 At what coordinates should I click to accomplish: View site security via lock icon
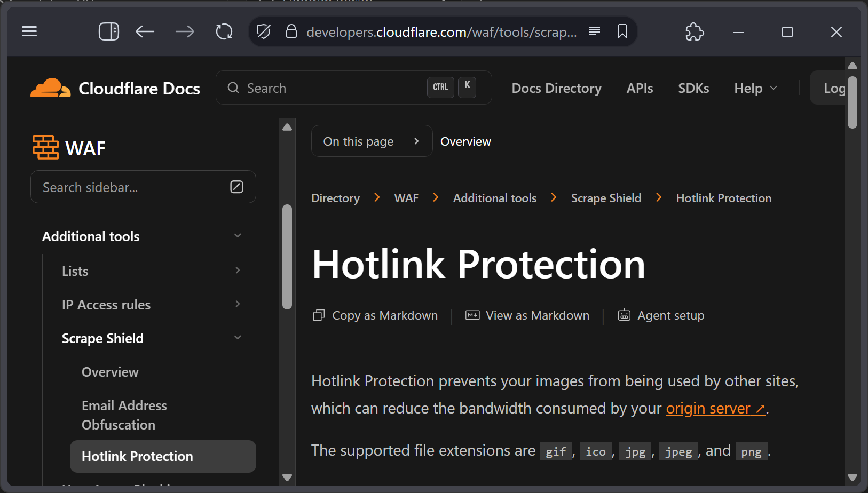pos(291,31)
